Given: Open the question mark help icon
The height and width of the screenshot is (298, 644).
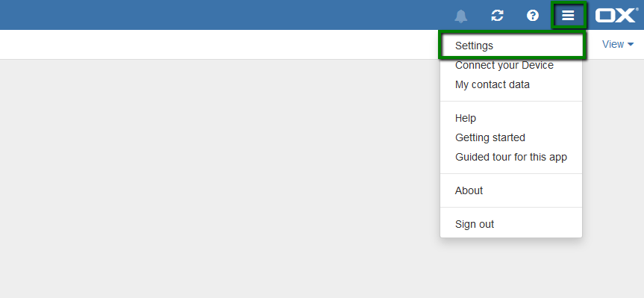Looking at the screenshot, I should 533,16.
